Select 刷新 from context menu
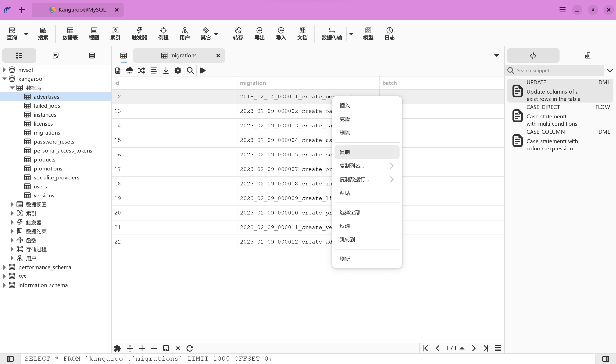616x364 pixels. click(345, 259)
